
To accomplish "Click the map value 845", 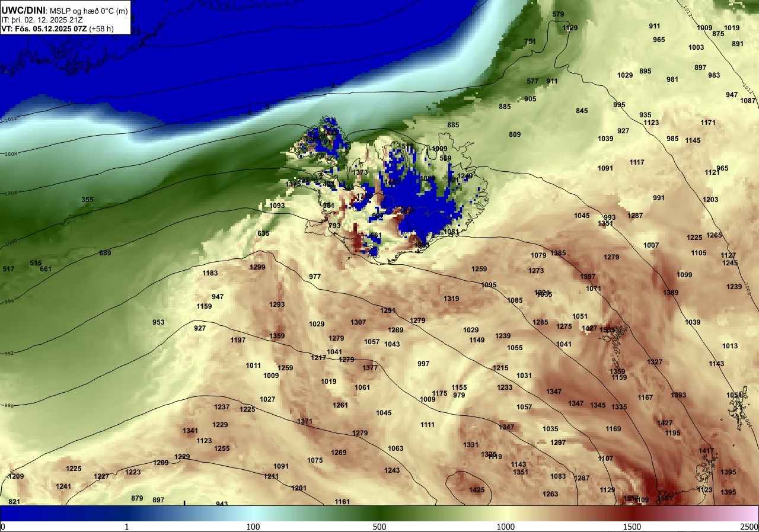I will [582, 111].
